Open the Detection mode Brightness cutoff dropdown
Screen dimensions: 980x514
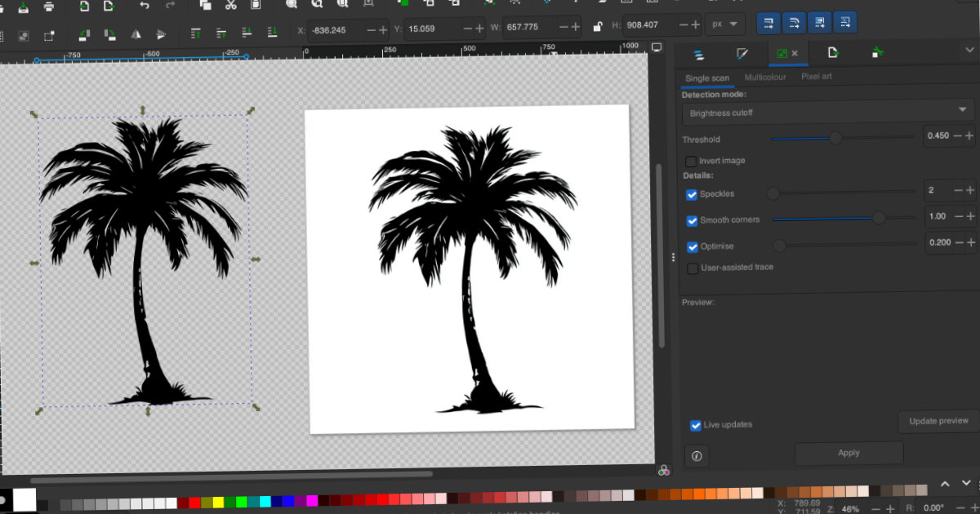pos(828,112)
